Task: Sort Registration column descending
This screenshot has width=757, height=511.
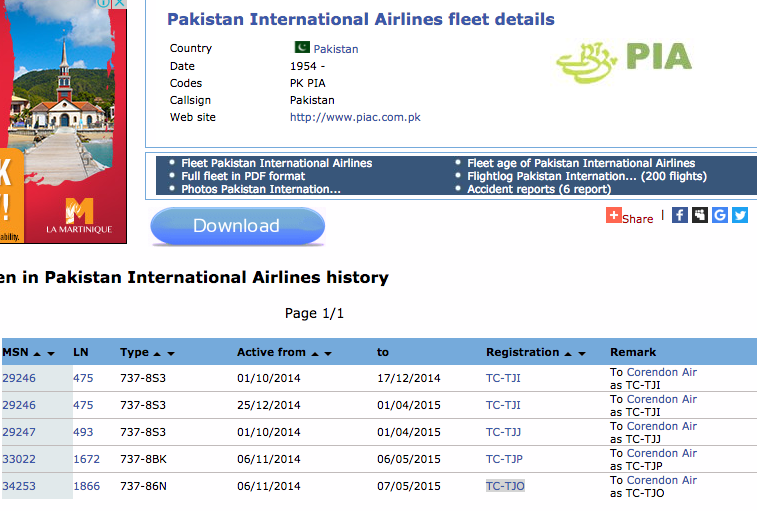Action: pos(582,354)
